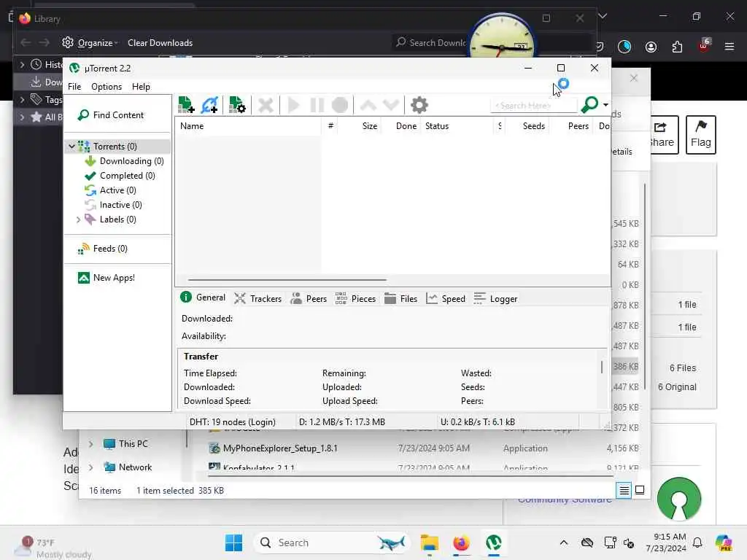Sort torrent list by Done column
Viewport: 747px width, 560px height.
coord(401,126)
